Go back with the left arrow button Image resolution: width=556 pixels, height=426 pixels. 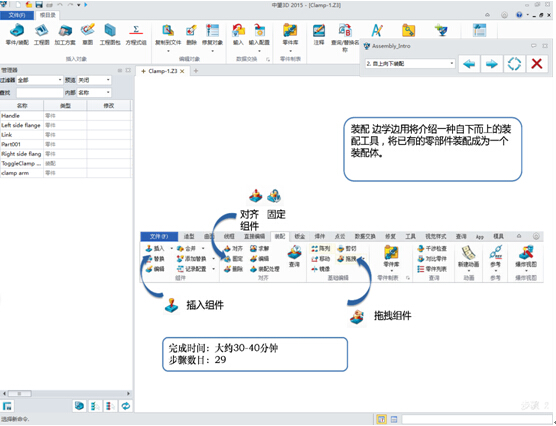(x=469, y=64)
